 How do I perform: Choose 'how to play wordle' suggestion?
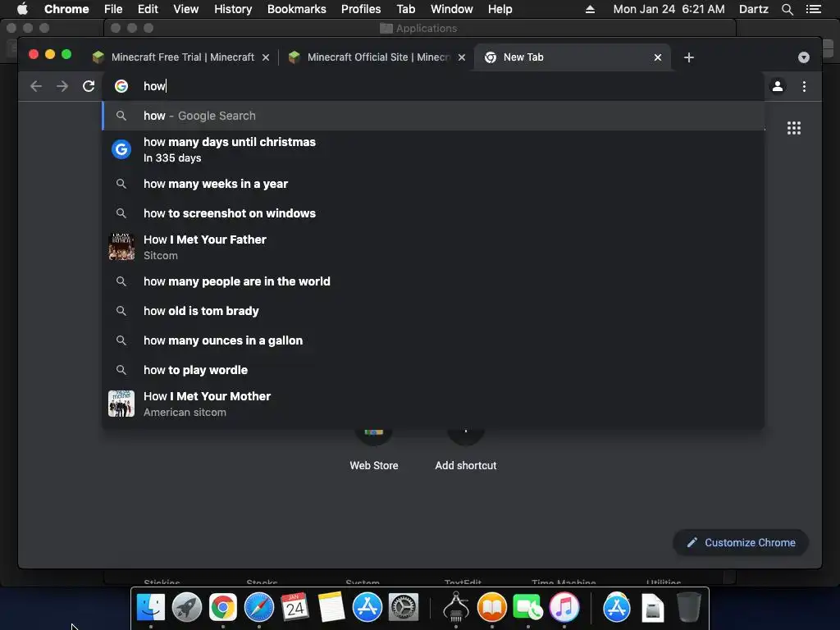click(433, 370)
